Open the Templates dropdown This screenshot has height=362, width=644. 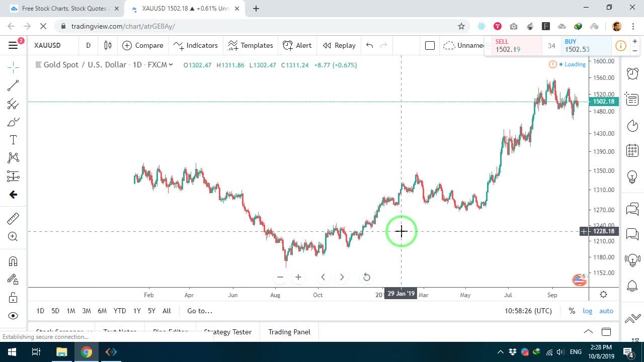pos(250,45)
